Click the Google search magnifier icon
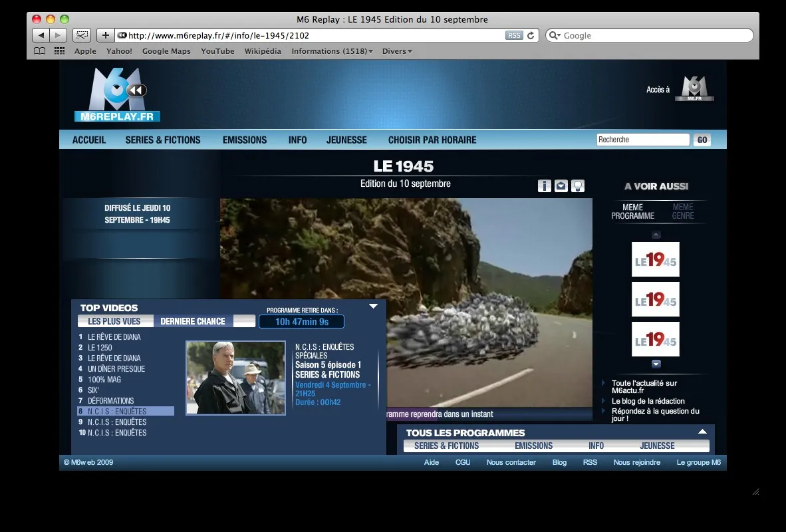This screenshot has width=786, height=532. point(554,36)
